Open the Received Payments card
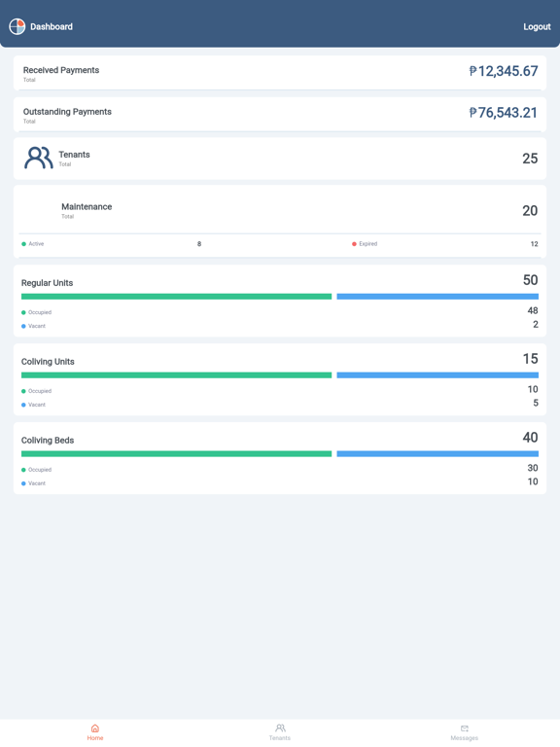Image resolution: width=560 pixels, height=747 pixels. click(x=280, y=73)
